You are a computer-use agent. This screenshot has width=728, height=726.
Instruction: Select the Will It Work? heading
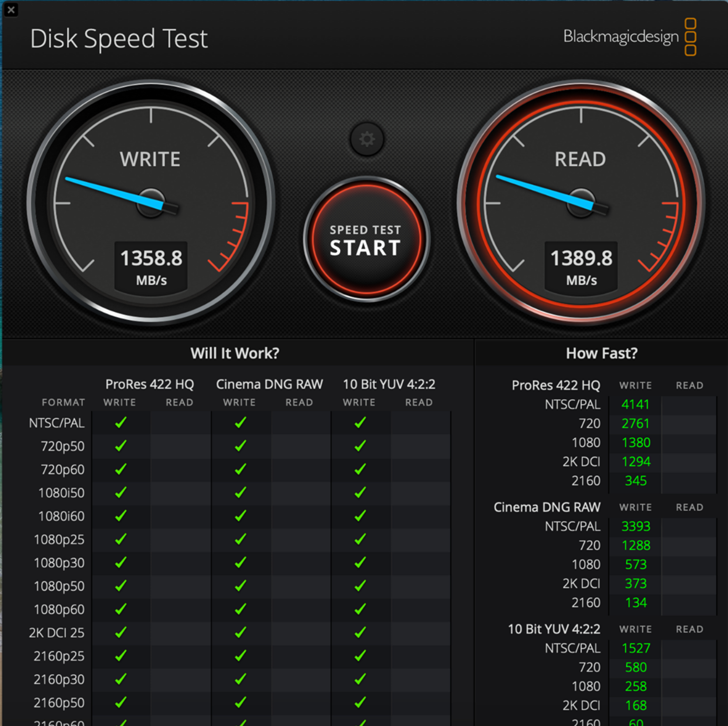[x=235, y=353]
